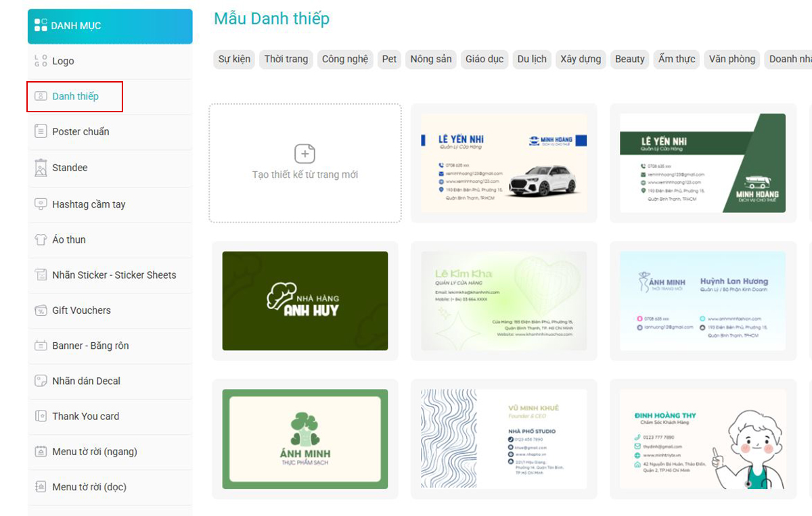Select the Du lịch filter tag
This screenshot has height=516, width=812.
532,59
